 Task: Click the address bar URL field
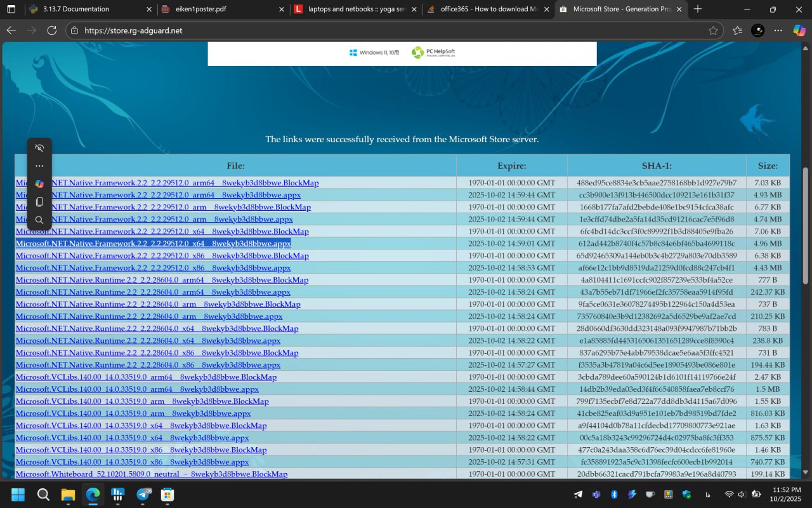click(x=381, y=30)
